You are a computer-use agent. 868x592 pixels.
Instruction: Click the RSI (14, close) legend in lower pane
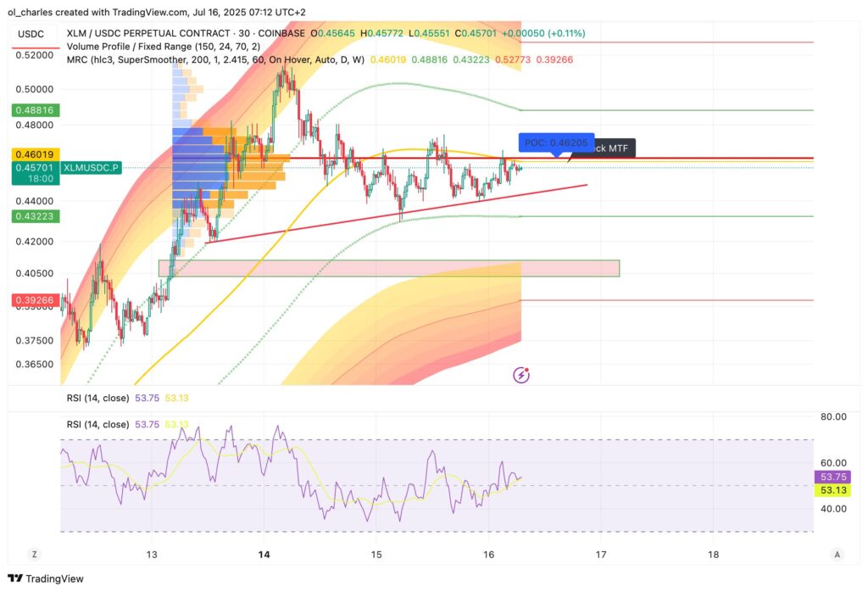pos(99,423)
